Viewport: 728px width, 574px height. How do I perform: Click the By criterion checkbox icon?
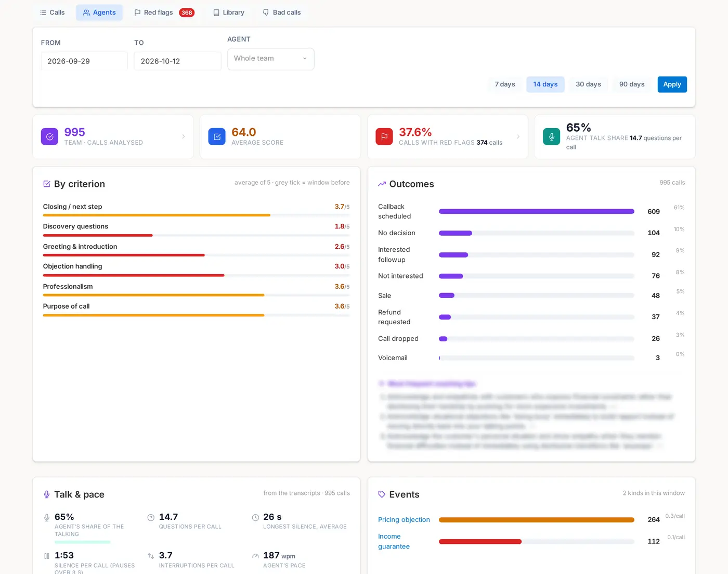pos(47,184)
